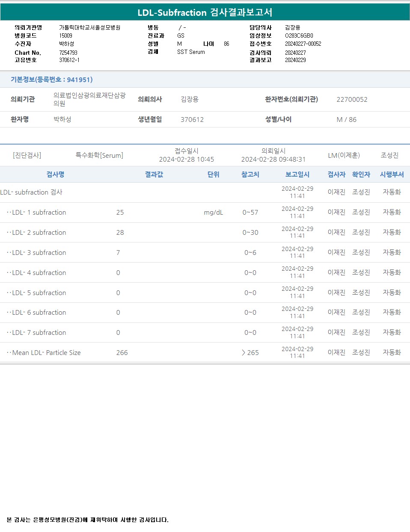Click the 결과값 column header
410x532 pixels.
point(154,174)
